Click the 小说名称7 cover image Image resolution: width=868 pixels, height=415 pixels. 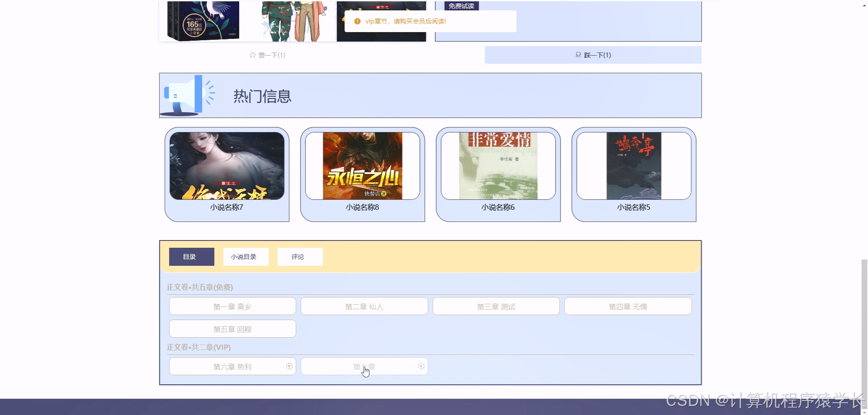pos(226,165)
